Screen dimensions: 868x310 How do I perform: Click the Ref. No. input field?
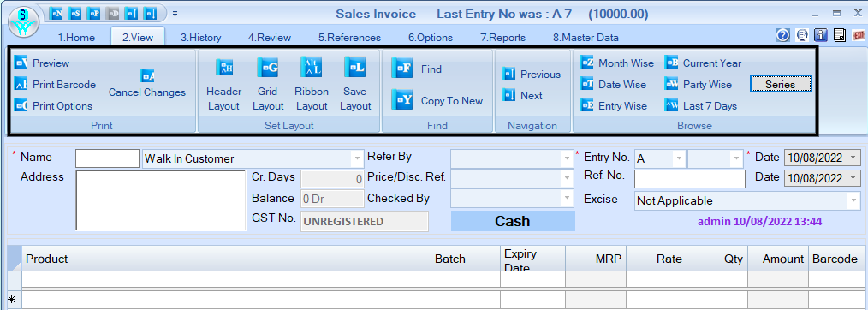point(690,179)
